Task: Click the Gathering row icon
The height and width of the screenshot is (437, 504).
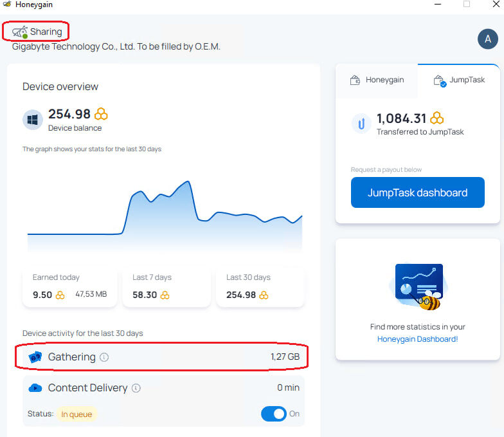Action: [35, 357]
